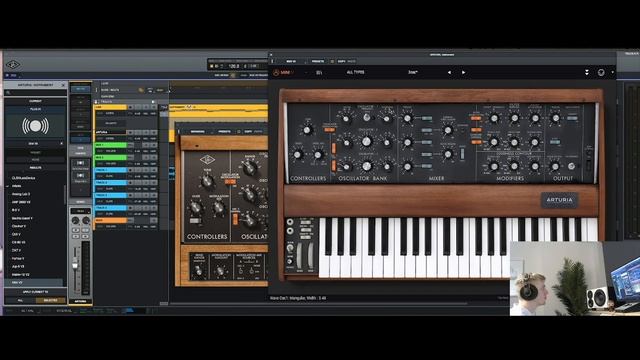Click the Universal Audio diamond logo
The height and width of the screenshot is (360, 640).
click(x=13, y=64)
